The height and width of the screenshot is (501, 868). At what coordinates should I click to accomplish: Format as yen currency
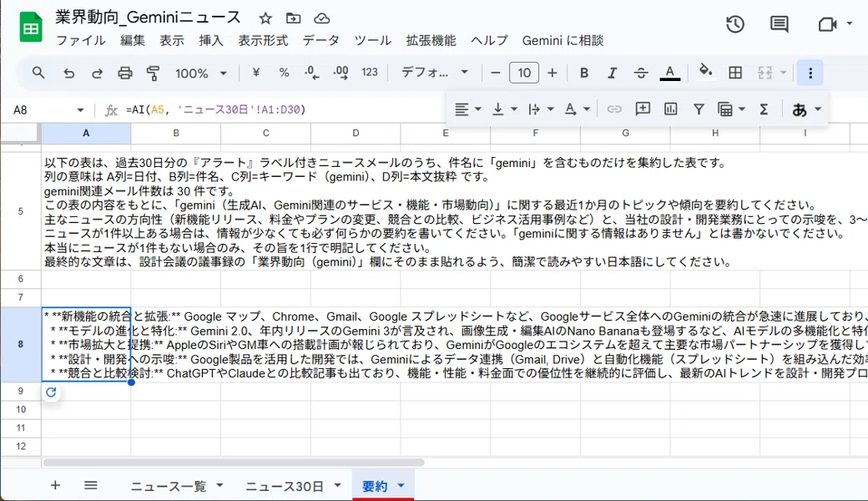coord(255,73)
